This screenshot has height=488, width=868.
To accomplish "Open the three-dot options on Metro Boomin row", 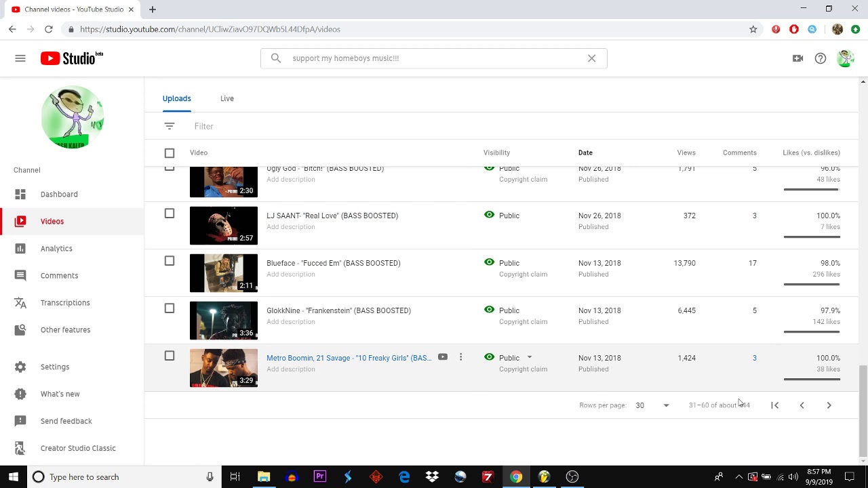I will tap(460, 357).
